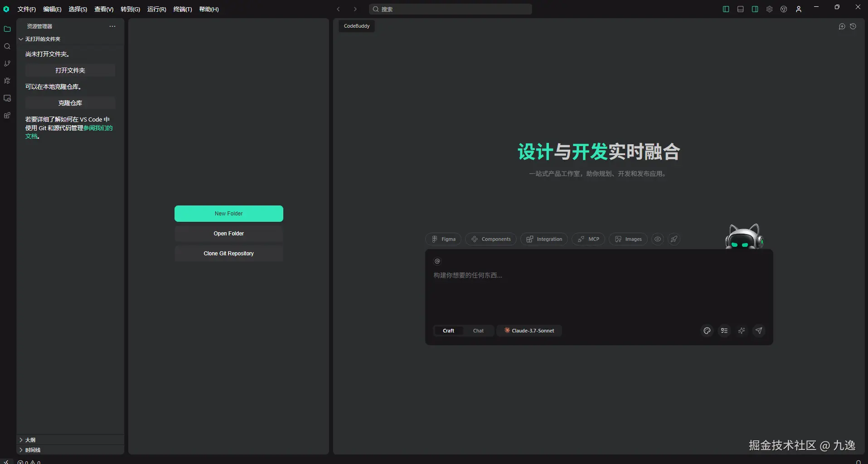Insert a mention with the @ icon
This screenshot has width=868, height=464.
(437, 261)
